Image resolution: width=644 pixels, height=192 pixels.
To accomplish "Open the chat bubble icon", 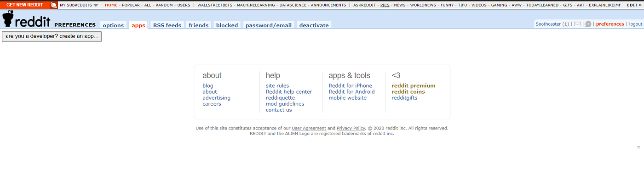I will pos(588,24).
